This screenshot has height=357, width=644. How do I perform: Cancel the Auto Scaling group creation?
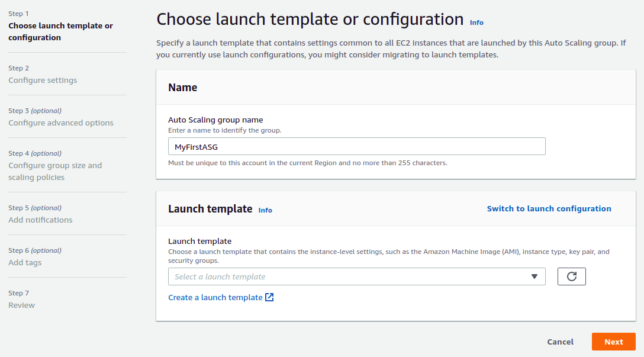pos(560,342)
